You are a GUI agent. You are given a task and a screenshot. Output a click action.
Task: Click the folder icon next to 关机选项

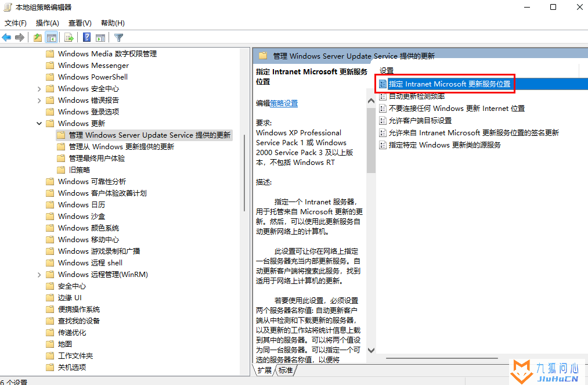coord(50,368)
